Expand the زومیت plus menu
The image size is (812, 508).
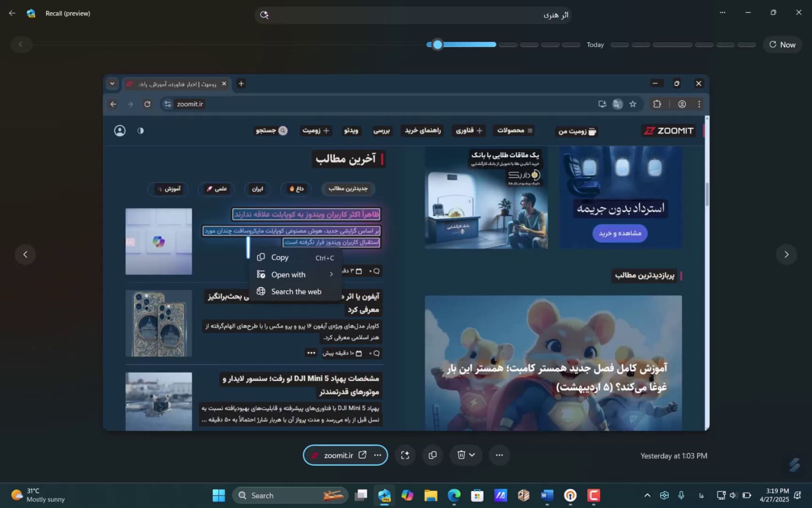[x=315, y=130]
